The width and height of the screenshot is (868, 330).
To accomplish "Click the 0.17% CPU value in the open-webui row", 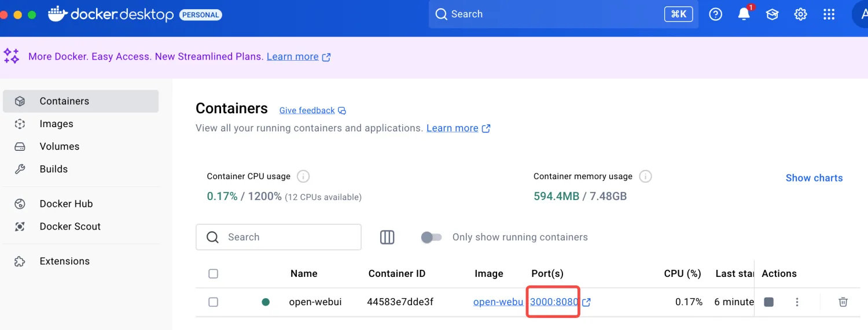I will (x=689, y=302).
